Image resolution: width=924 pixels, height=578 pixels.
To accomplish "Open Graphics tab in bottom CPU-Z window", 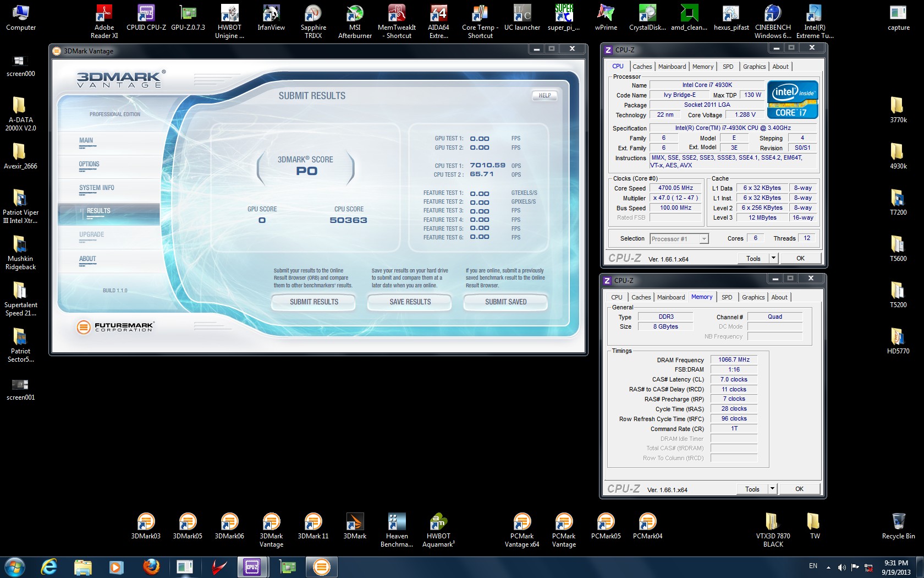I will point(753,297).
